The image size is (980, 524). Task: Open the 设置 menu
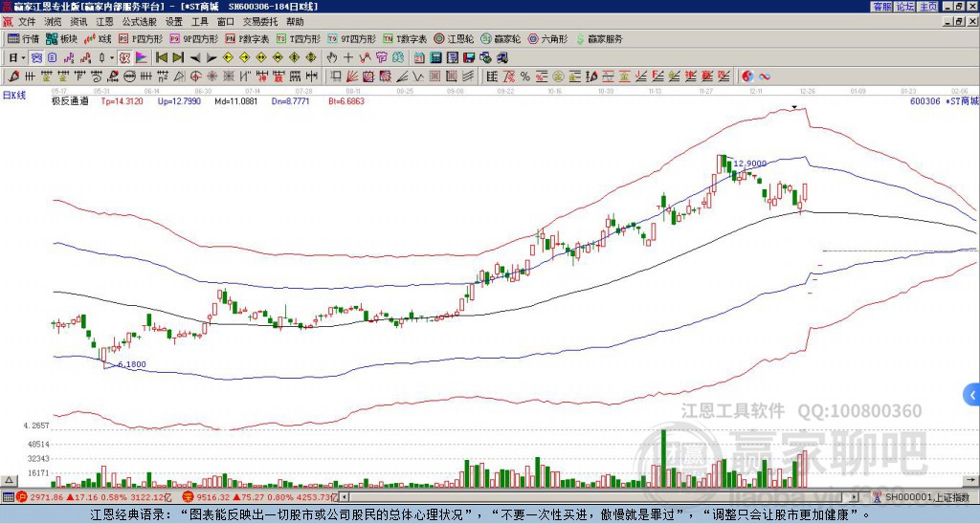(174, 22)
